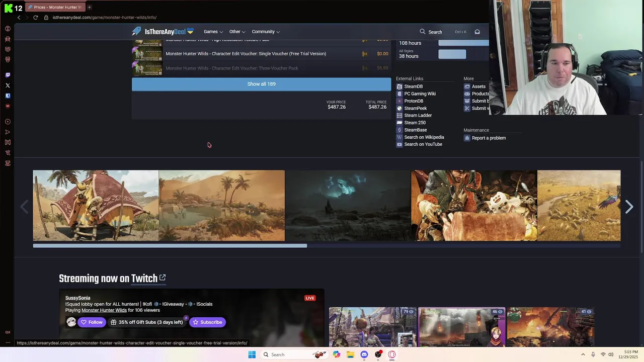This screenshot has height=362, width=644.
Task: Open the Steam 250 link
Action: [411, 123]
